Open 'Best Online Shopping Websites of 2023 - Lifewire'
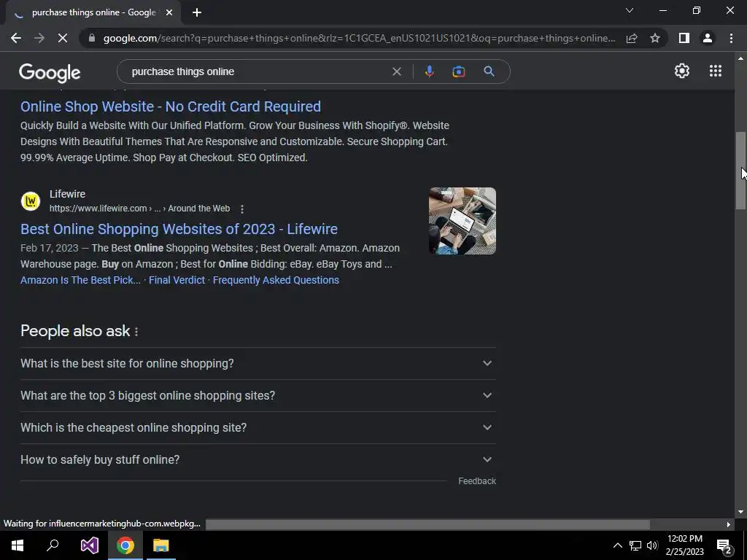747x560 pixels. [x=179, y=229]
